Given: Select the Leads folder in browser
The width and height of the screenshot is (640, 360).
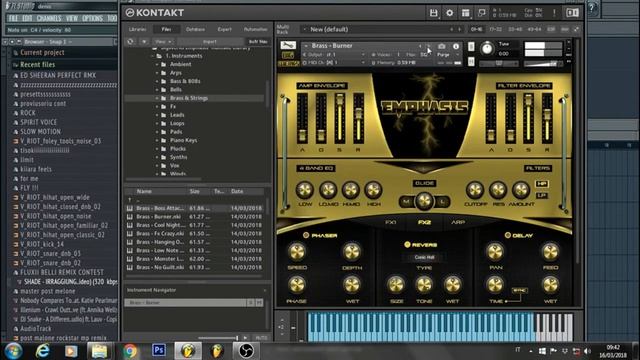Looking at the screenshot, I should [177, 115].
